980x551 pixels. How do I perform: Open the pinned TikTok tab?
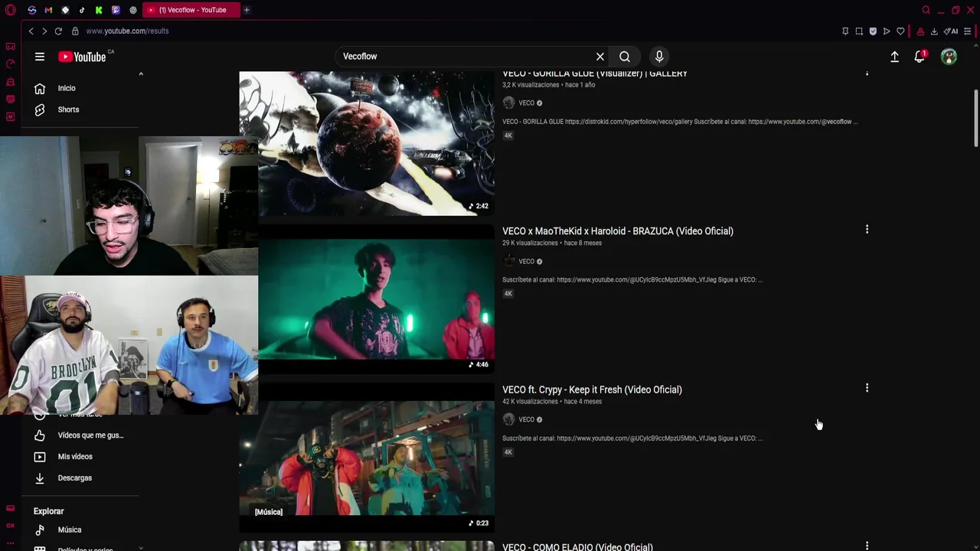pos(82,10)
